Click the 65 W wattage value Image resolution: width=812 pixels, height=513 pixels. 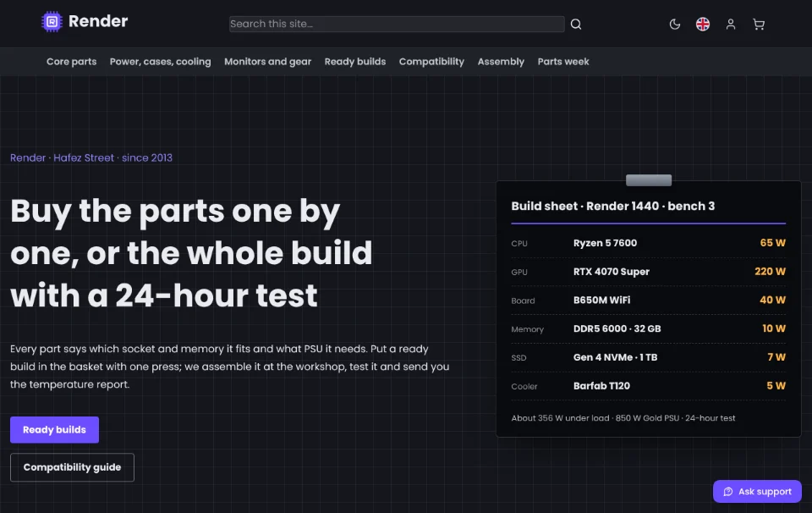pos(772,243)
